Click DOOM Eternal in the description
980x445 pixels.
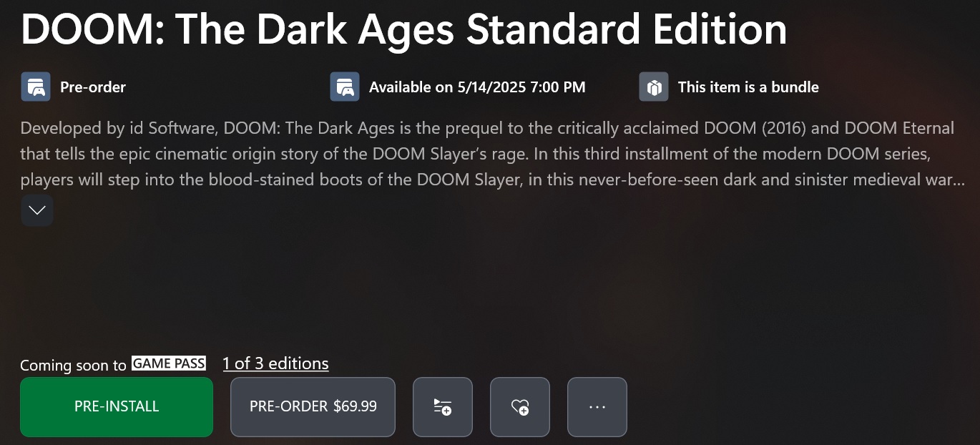tap(908, 129)
